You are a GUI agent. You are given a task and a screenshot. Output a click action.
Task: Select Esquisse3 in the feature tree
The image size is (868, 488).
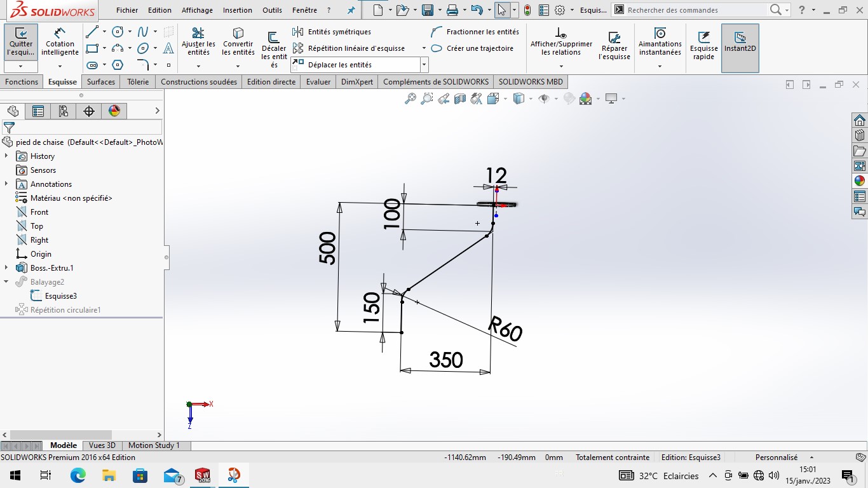point(60,296)
